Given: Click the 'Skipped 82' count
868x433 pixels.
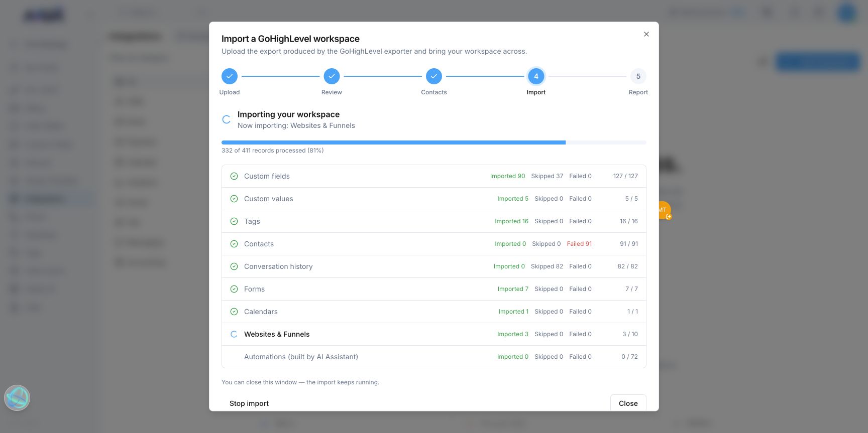Looking at the screenshot, I should coord(547,266).
